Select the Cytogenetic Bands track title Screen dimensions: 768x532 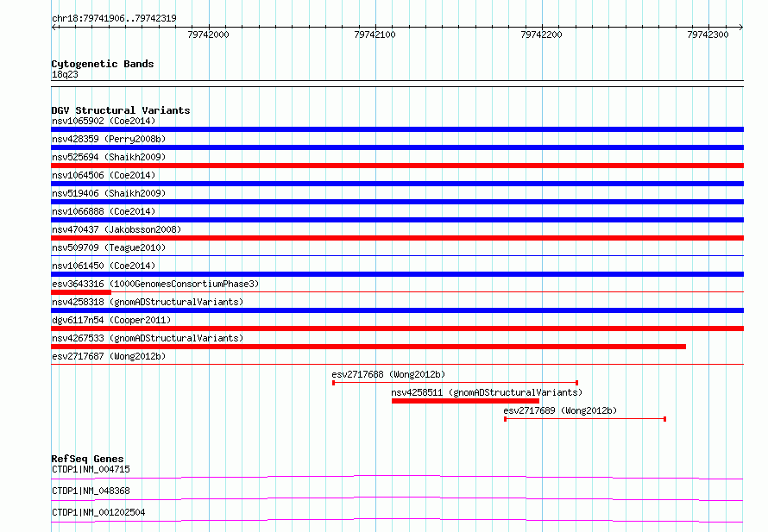tap(103, 64)
